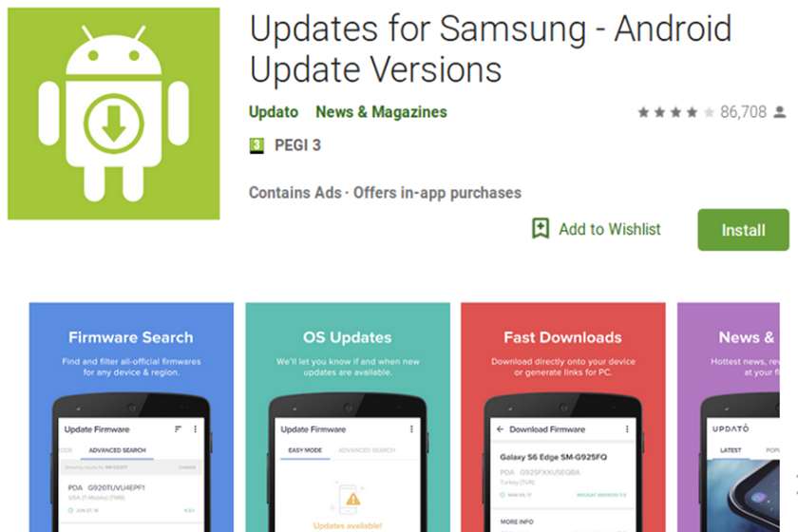The height and width of the screenshot is (532, 798).
Task: Click the PEGI 3 rating badge icon
Action: pyautogui.click(x=256, y=145)
